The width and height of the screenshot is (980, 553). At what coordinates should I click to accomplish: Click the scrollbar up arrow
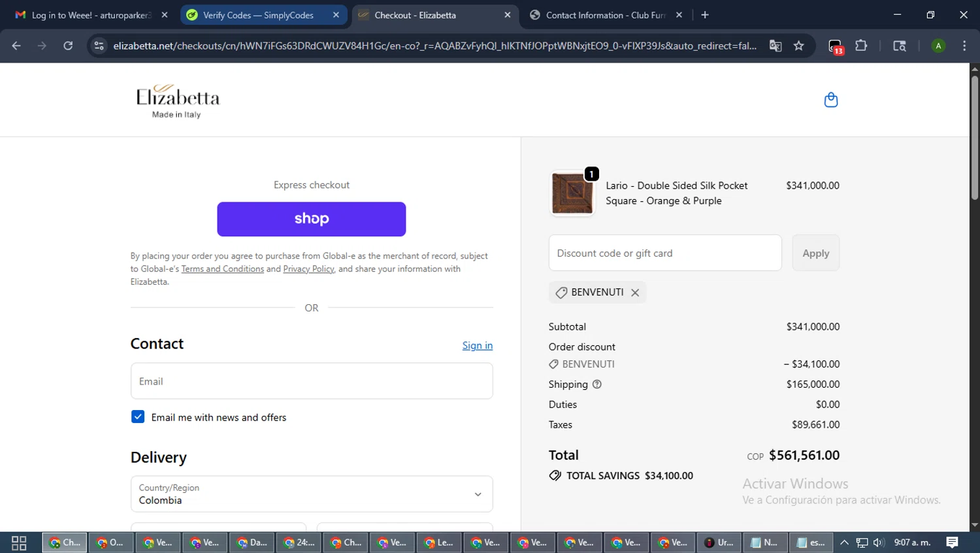(975, 69)
